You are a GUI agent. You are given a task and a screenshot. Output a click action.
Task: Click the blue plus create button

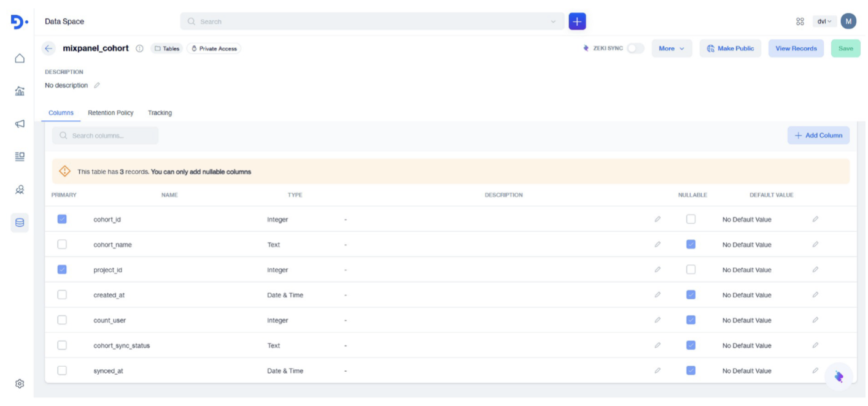pos(577,21)
